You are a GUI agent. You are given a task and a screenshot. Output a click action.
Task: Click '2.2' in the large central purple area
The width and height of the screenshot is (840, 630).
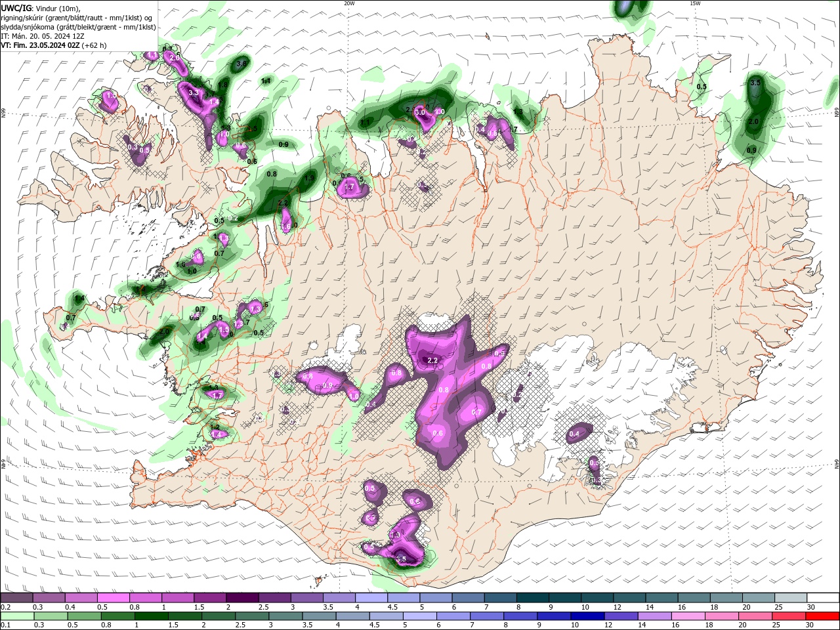432,360
